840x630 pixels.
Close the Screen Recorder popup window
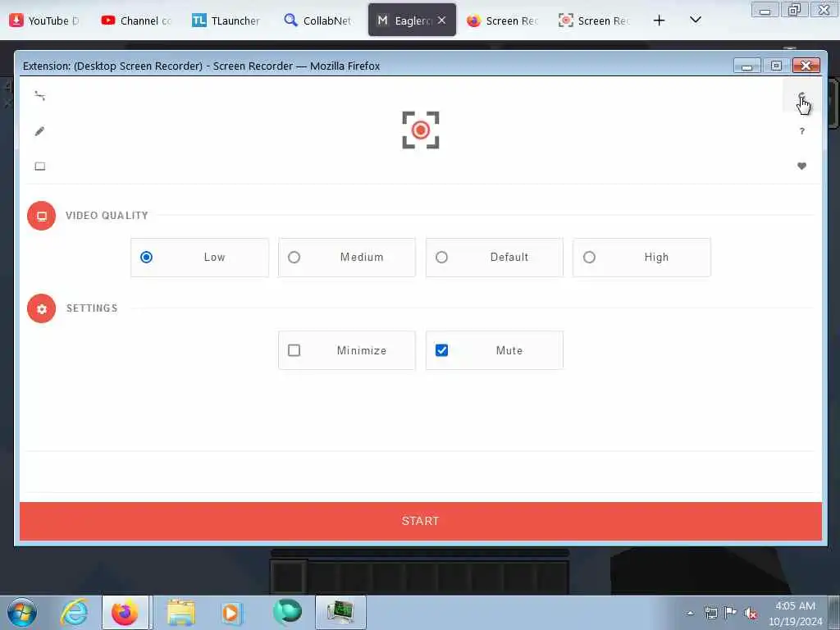(x=806, y=66)
